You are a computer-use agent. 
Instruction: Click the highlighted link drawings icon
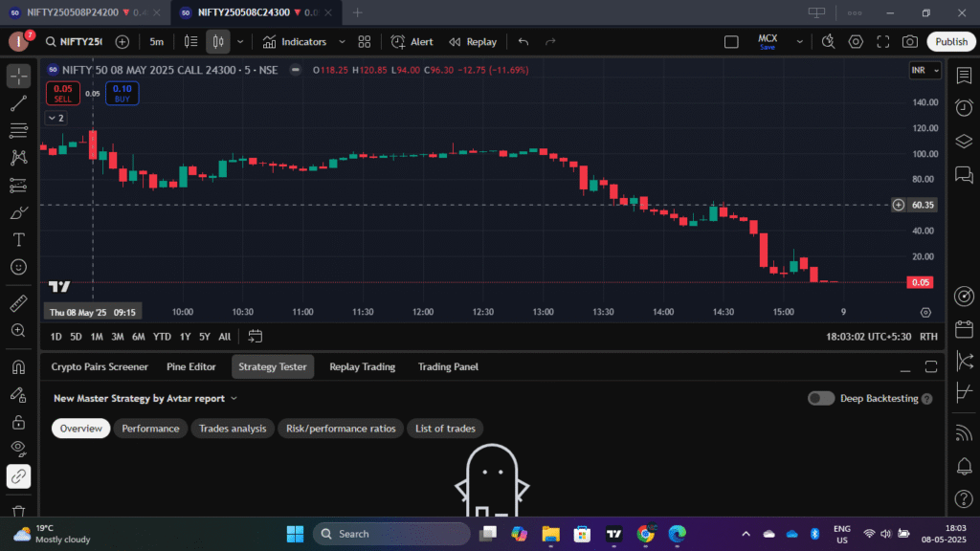[x=19, y=476]
